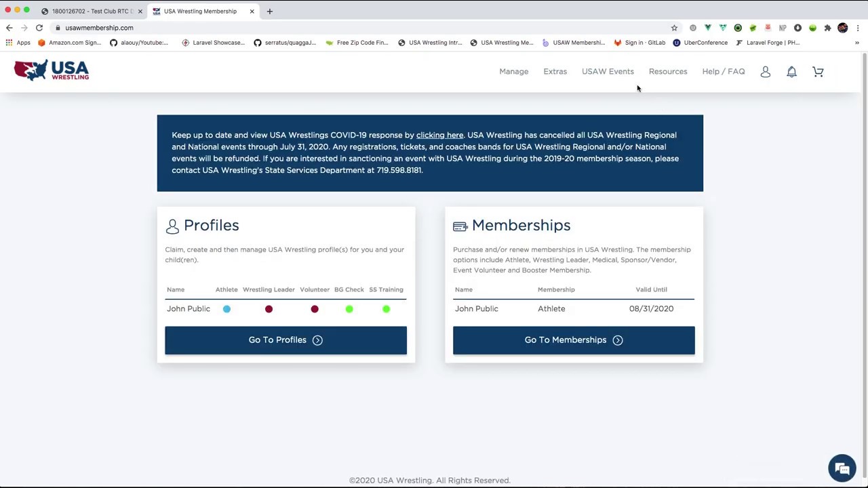Select John Public in the Profiles table
This screenshot has width=868, height=488.
pos(189,309)
